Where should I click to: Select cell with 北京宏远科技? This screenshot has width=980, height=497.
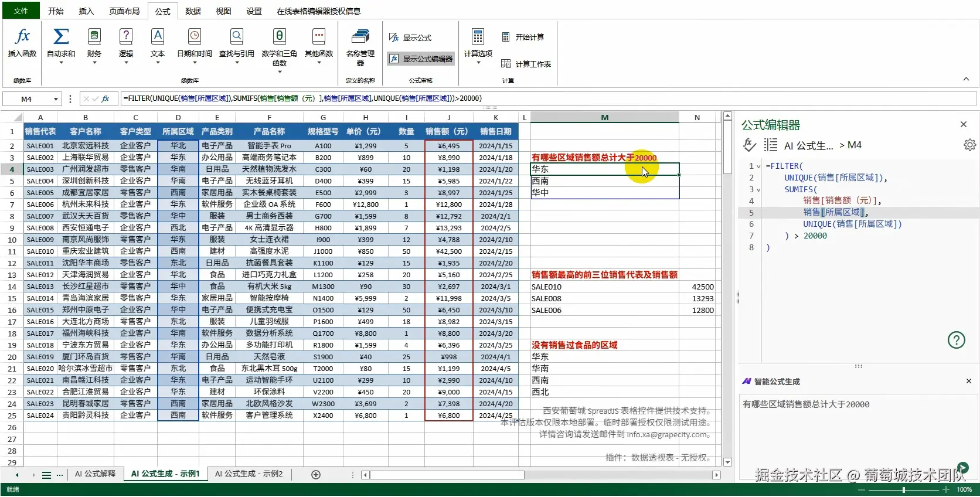pos(86,146)
